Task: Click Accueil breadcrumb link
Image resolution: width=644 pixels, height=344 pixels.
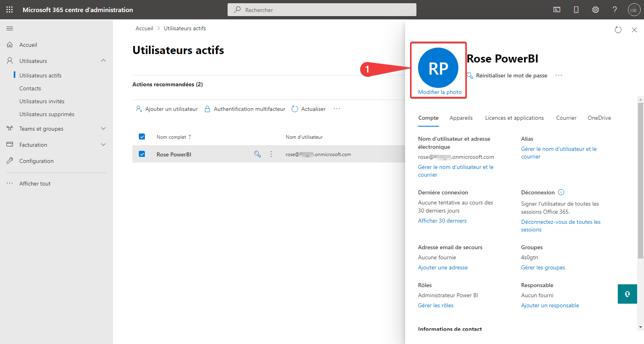Action: pos(144,28)
